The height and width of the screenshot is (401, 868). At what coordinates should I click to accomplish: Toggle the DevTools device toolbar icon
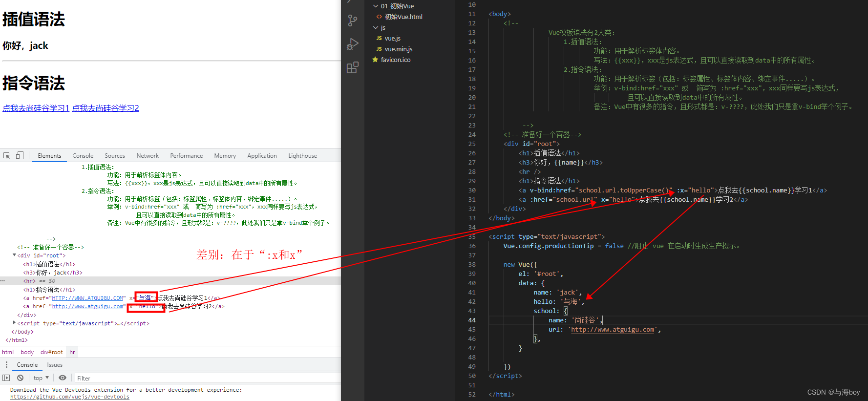tap(20, 155)
